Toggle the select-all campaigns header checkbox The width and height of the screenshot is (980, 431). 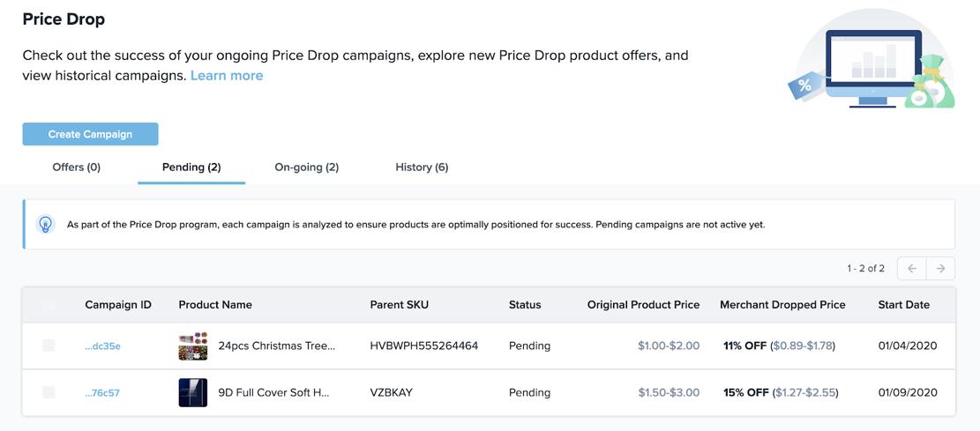click(49, 305)
